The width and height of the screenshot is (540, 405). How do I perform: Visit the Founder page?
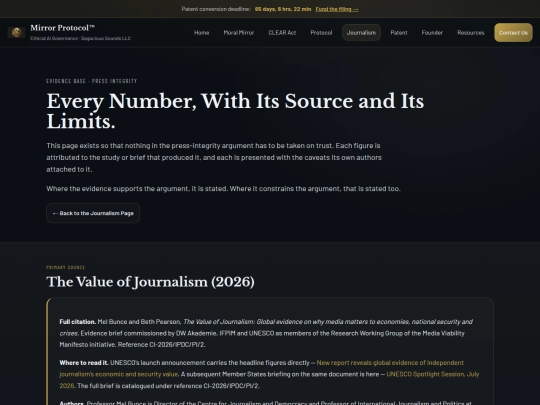[x=432, y=33]
